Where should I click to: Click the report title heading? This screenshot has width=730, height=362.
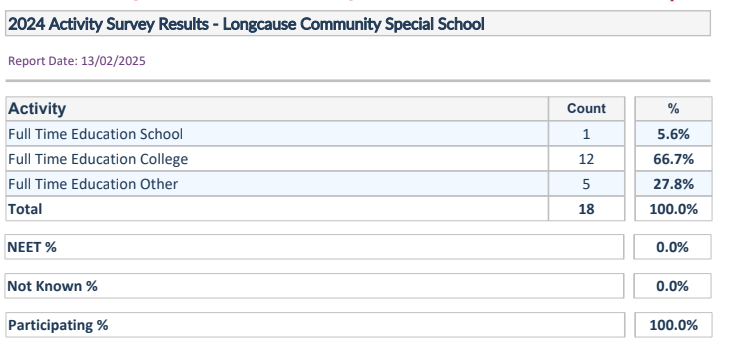pyautogui.click(x=246, y=24)
